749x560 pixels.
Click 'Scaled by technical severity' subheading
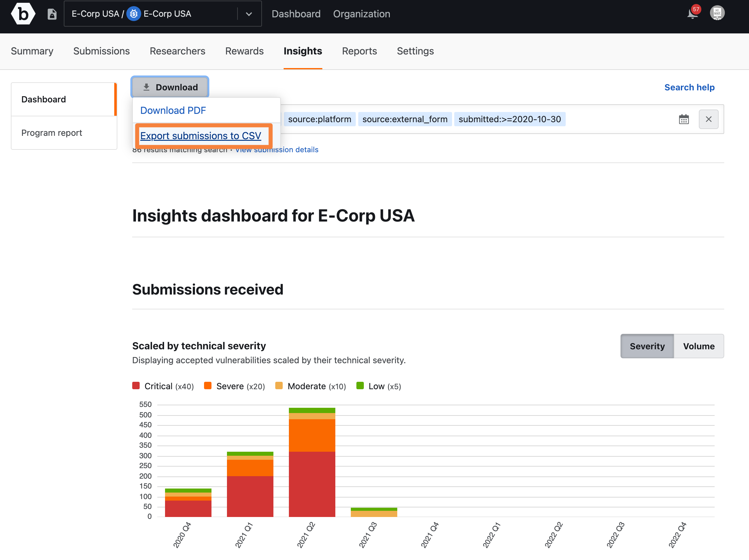click(x=199, y=346)
